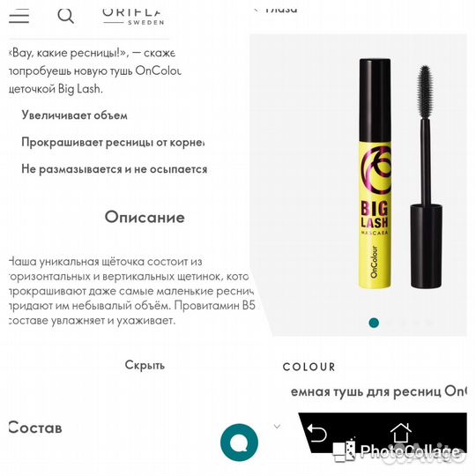Expand the Состав section chevron
The height and width of the screenshot is (476, 476).
pyautogui.click(x=277, y=427)
